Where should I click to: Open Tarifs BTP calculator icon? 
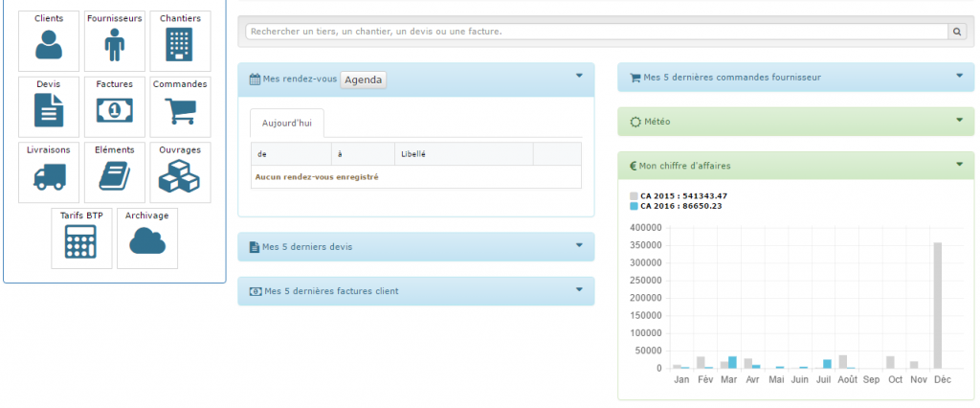pyautogui.click(x=81, y=243)
